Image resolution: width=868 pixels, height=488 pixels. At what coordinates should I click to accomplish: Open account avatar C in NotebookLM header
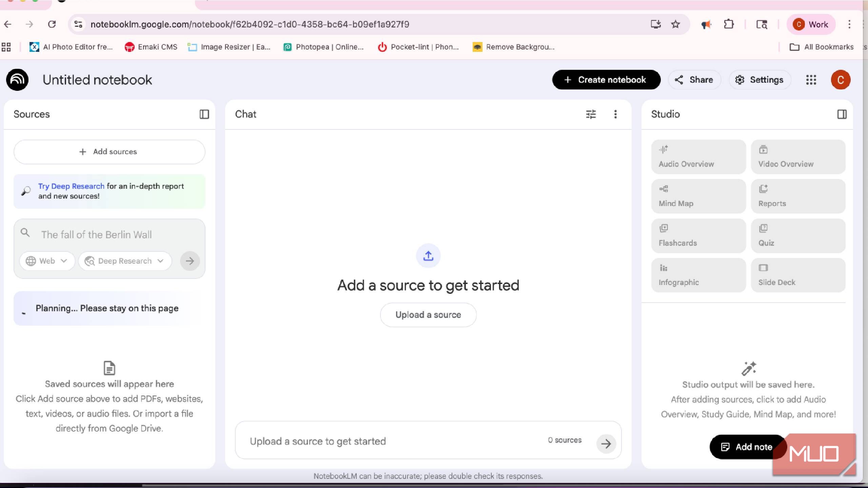[841, 80]
